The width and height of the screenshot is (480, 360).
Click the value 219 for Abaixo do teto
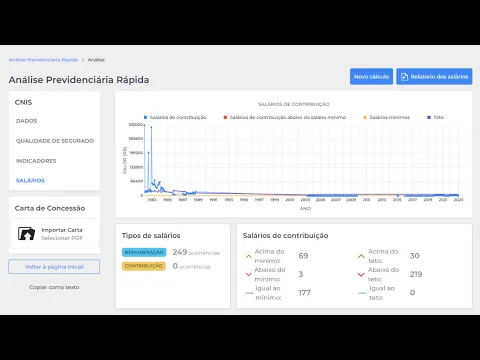click(416, 274)
